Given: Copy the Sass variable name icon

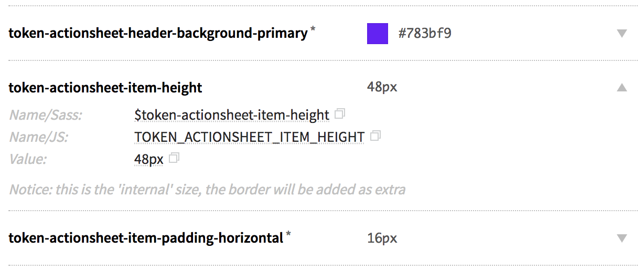Looking at the screenshot, I should coord(340,114).
